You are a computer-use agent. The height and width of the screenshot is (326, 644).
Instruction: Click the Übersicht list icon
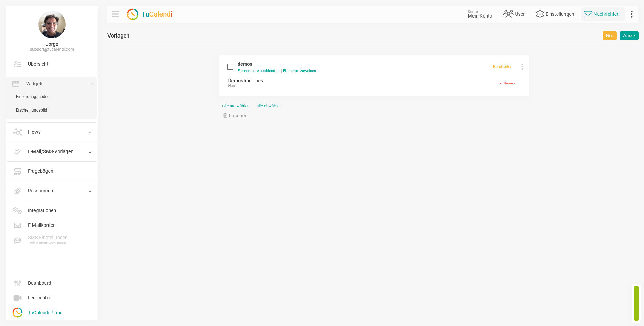pos(18,64)
